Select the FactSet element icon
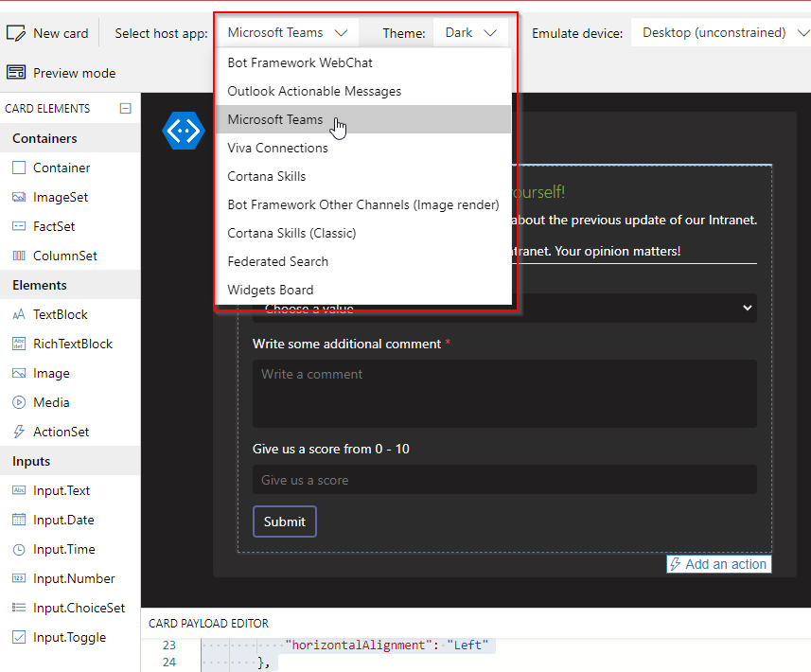Screen dimensions: 811x672 tap(19, 226)
